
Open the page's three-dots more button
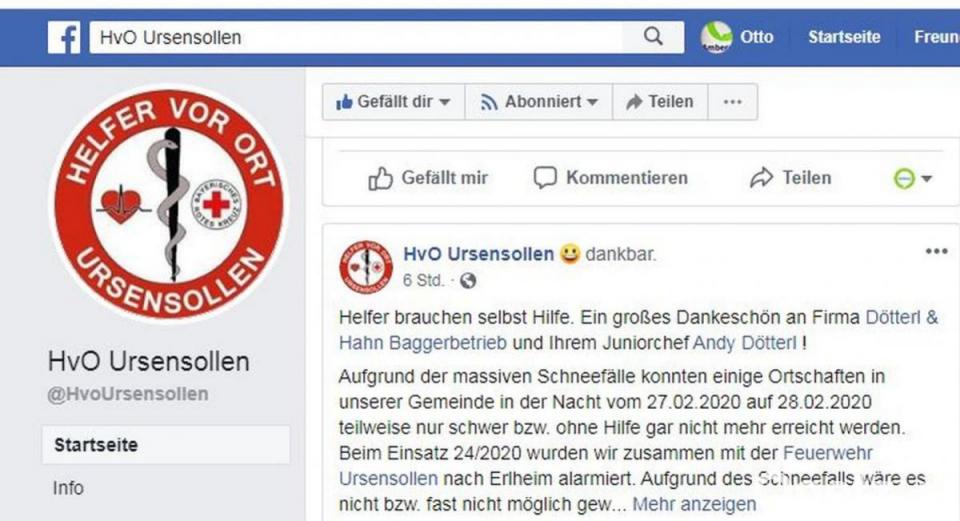[733, 102]
